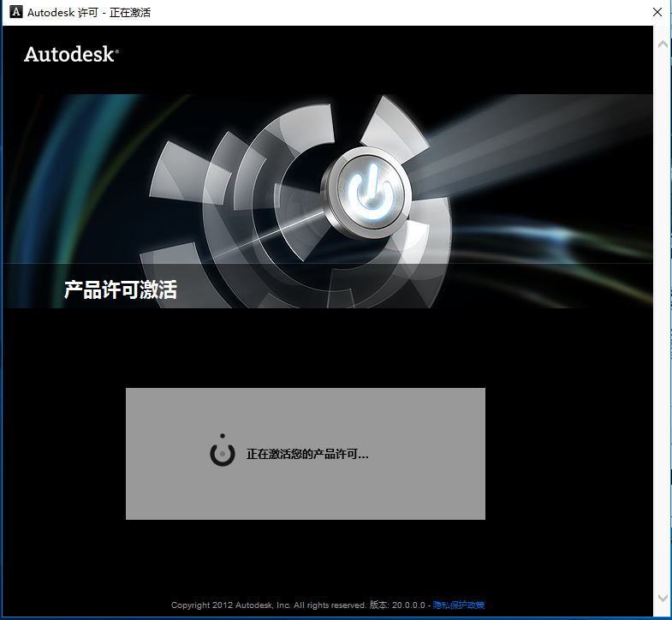Open the privacy policy link 隐私保护政策
672x620 pixels.
[459, 605]
